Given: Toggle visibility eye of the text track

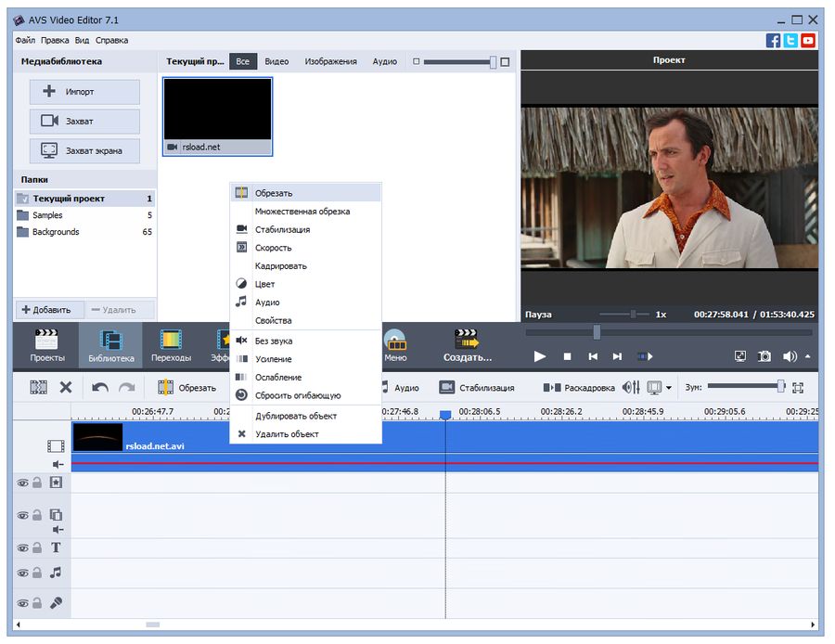Looking at the screenshot, I should [22, 547].
